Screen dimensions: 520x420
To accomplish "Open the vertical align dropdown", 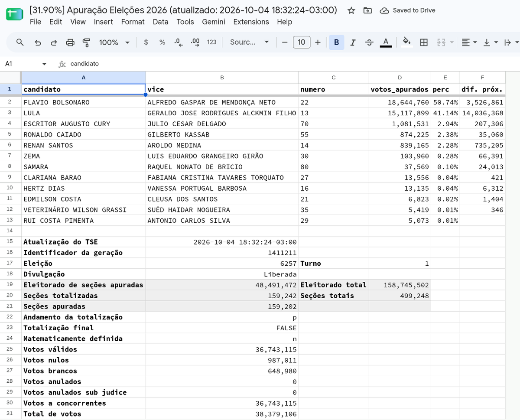I will click(491, 42).
